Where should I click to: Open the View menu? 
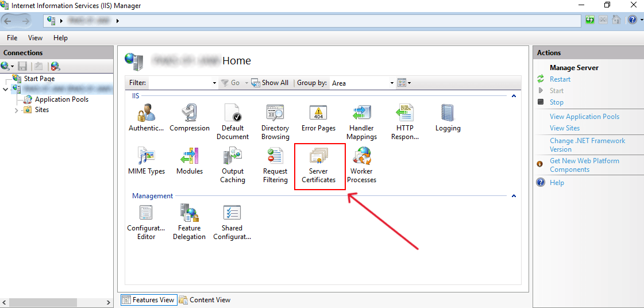[35, 38]
